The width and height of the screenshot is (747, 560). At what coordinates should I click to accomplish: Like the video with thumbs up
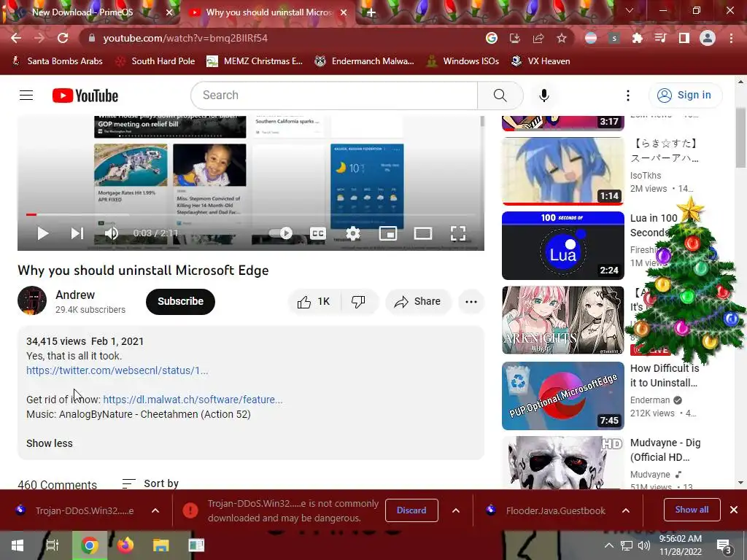click(314, 301)
